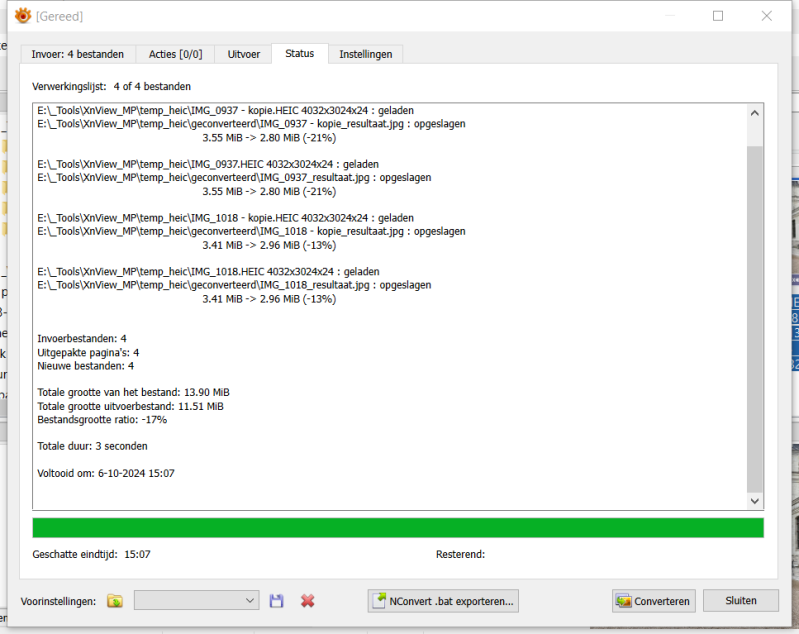Image resolution: width=799 pixels, height=634 pixels.
Task: Click the Verwerkingslijst: 4 of 4 bestanden label
Action: (x=112, y=87)
